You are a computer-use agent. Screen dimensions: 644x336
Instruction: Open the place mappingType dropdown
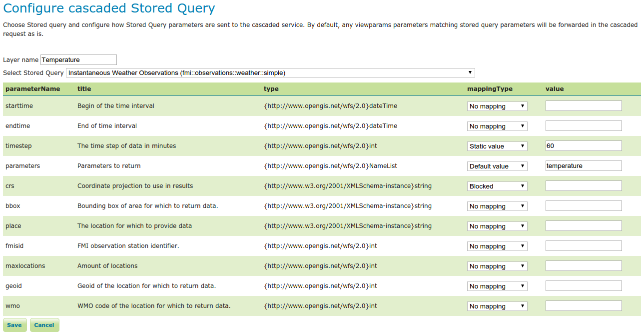497,225
